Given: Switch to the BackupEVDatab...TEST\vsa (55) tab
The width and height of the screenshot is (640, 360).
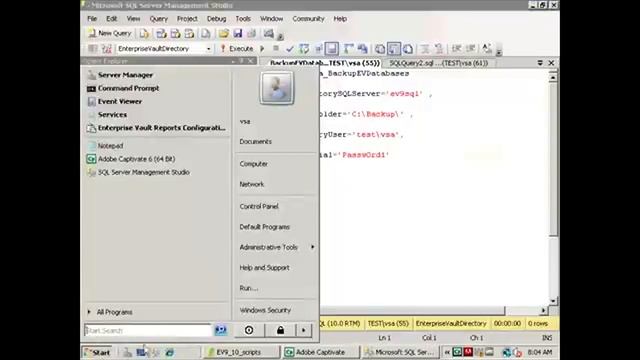Looking at the screenshot, I should pos(324,63).
